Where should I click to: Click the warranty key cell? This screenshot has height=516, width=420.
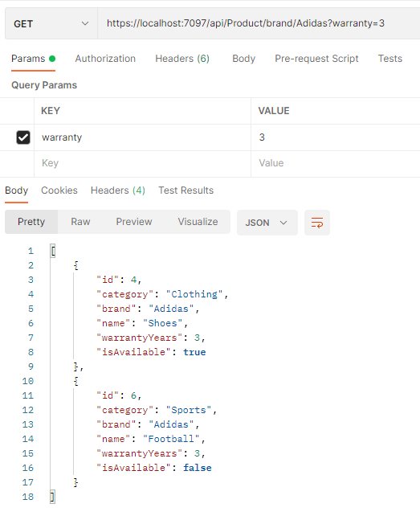coord(142,137)
